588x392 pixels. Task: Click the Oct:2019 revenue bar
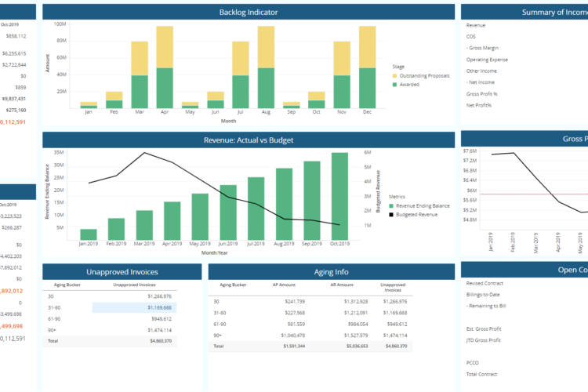click(x=339, y=196)
